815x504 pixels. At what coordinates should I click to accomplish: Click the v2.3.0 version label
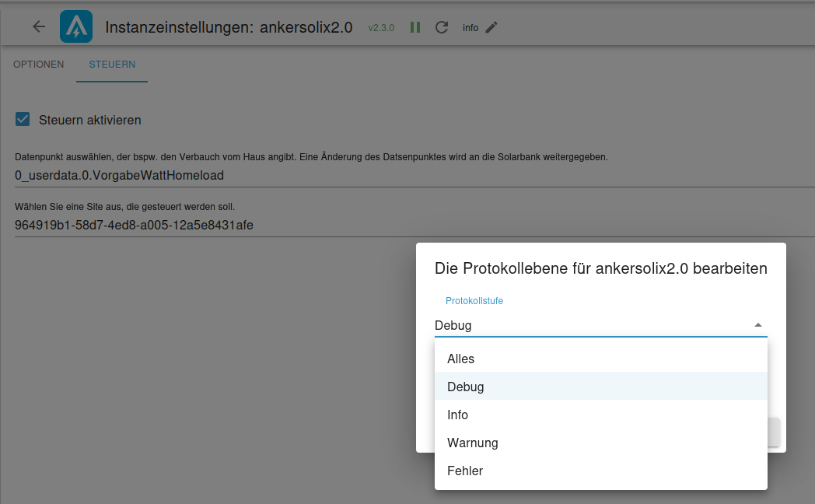click(x=381, y=28)
